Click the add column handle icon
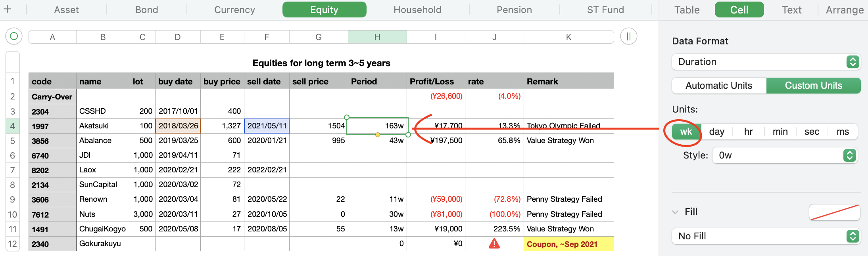The height and width of the screenshot is (256, 868). (x=628, y=36)
